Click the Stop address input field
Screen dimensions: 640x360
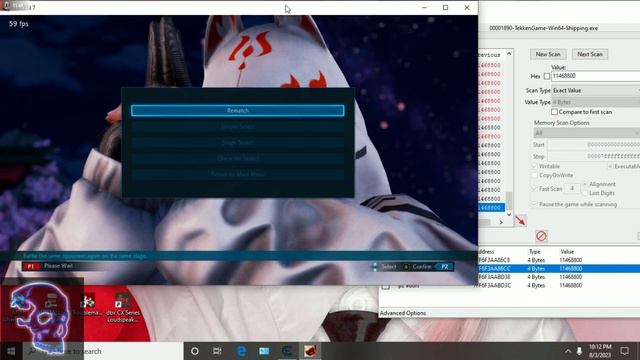(593, 156)
